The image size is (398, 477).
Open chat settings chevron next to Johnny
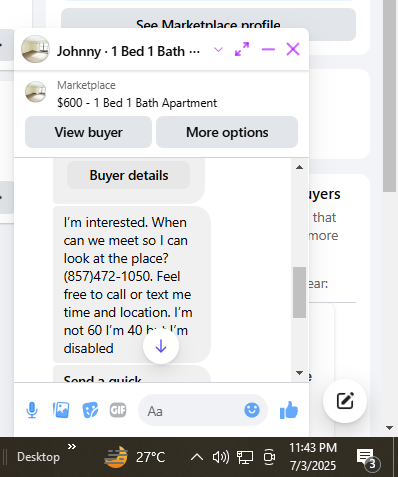pyautogui.click(x=218, y=50)
